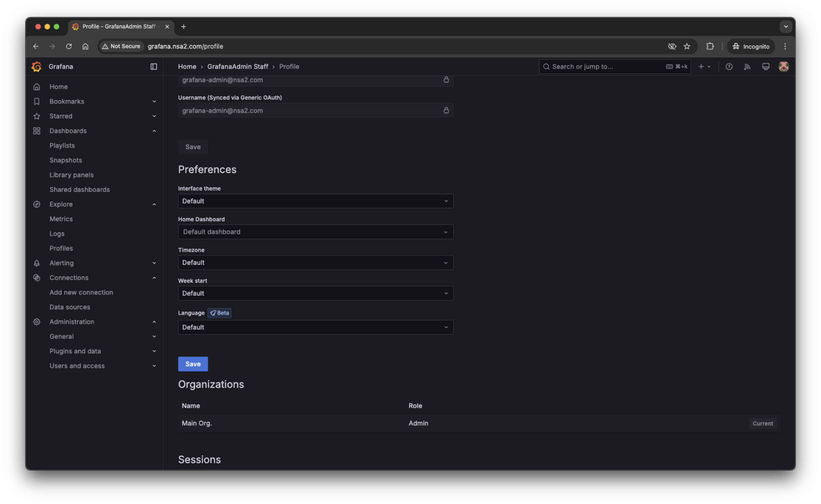821x504 pixels.
Task: Click the Administration gear icon
Action: [37, 322]
